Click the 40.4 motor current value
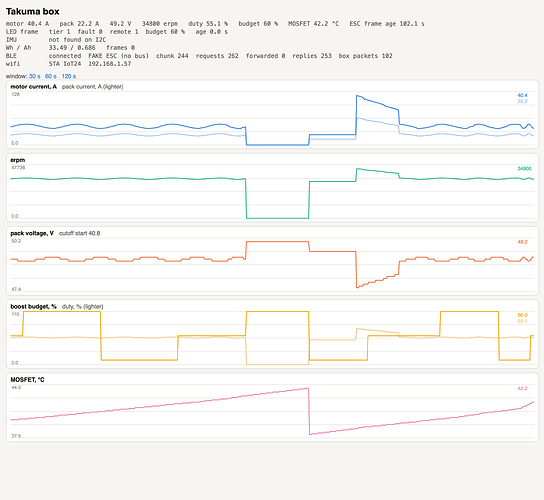The image size is (544, 500). [522, 95]
